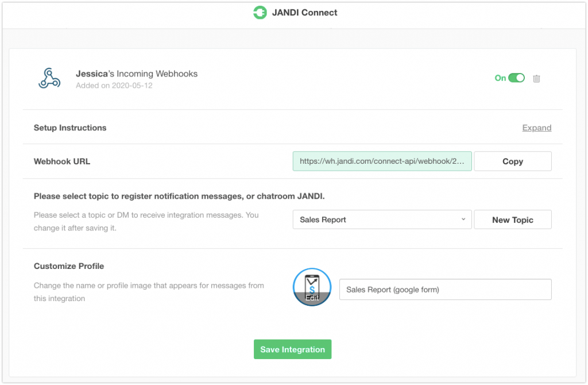
Task: Click the Sales Report (google form) name field
Action: click(446, 289)
